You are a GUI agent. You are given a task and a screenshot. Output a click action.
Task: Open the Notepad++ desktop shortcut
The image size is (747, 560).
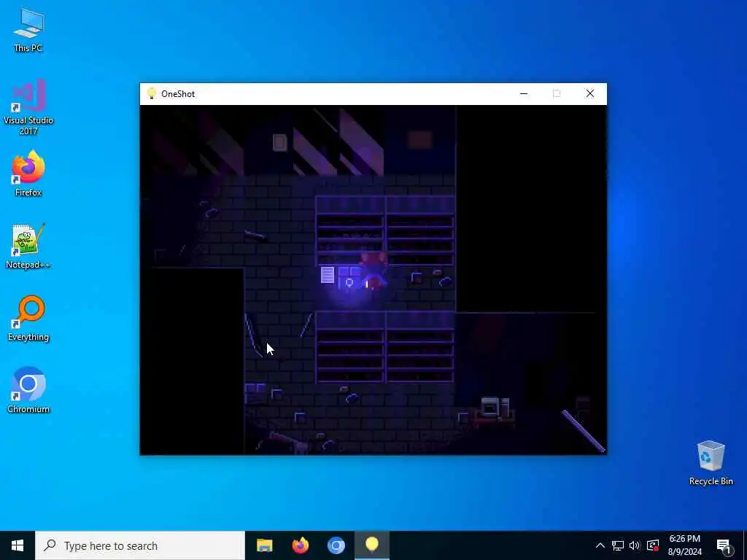[x=28, y=246]
